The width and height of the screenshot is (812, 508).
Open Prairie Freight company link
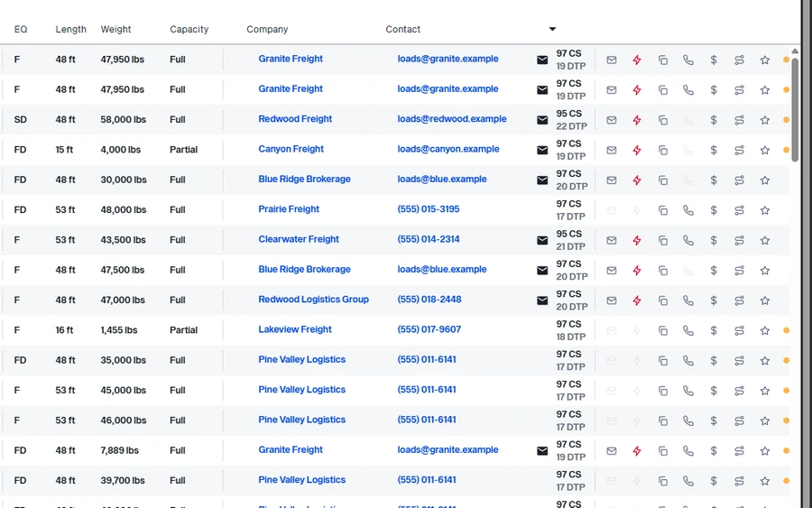point(289,209)
